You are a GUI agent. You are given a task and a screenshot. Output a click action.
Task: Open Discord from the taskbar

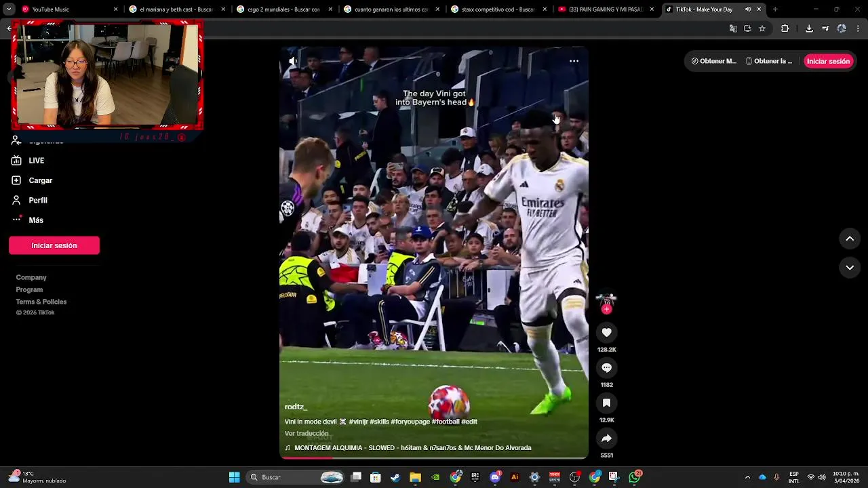[x=495, y=477]
